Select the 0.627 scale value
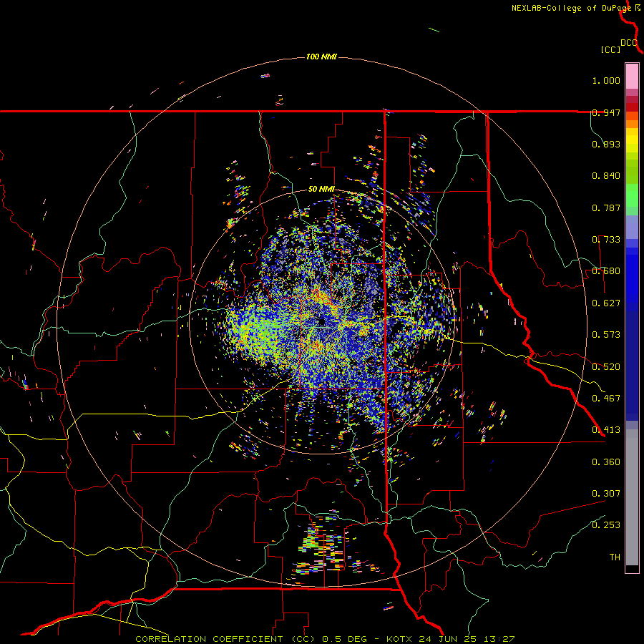Viewport: 644px width, 644px height. [606, 303]
